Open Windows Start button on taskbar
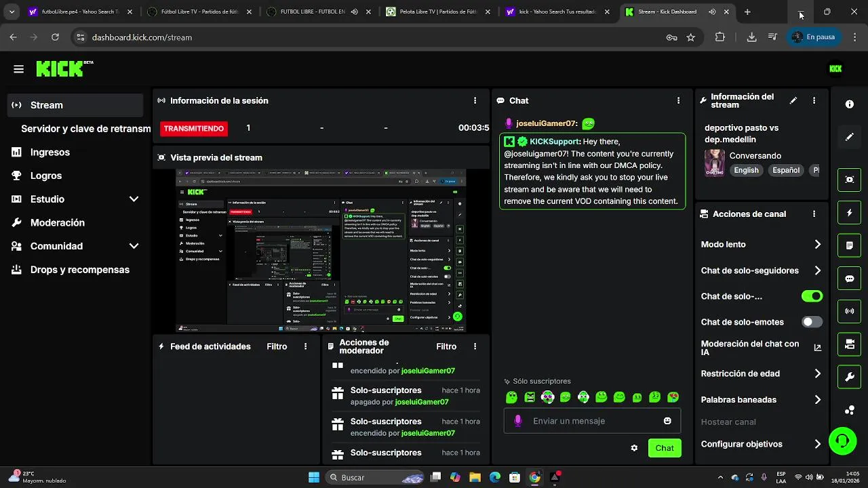868x488 pixels. click(314, 477)
